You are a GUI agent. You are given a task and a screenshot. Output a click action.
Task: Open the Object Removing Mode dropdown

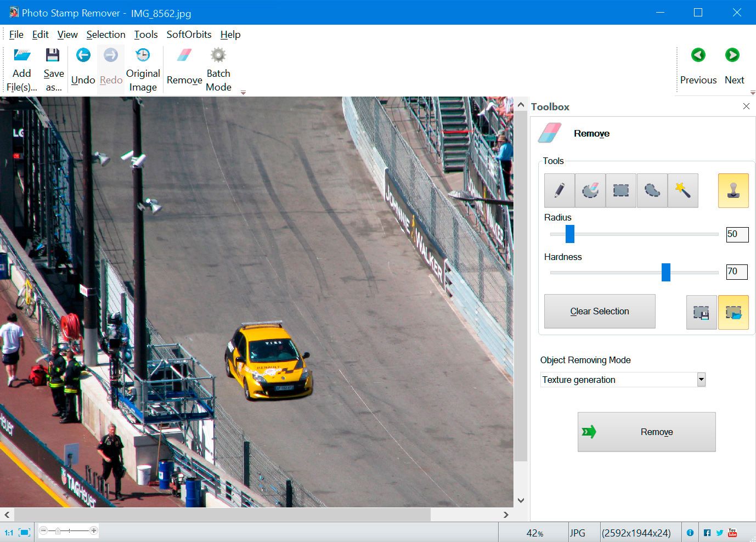point(701,380)
